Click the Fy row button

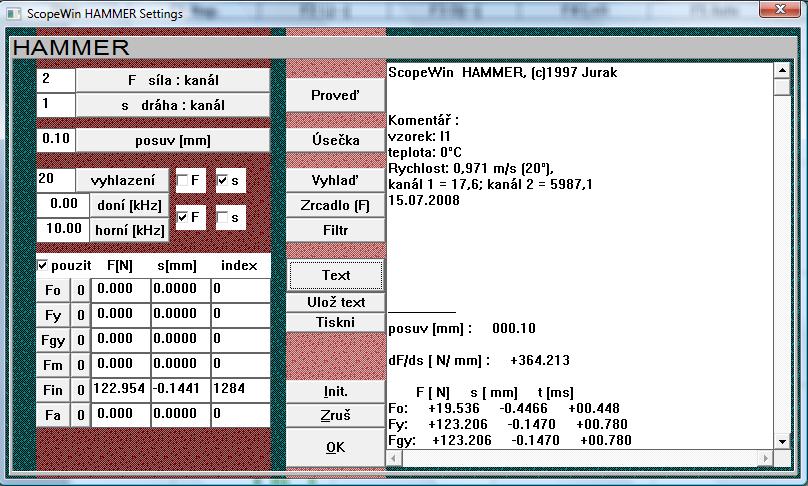click(x=53, y=315)
